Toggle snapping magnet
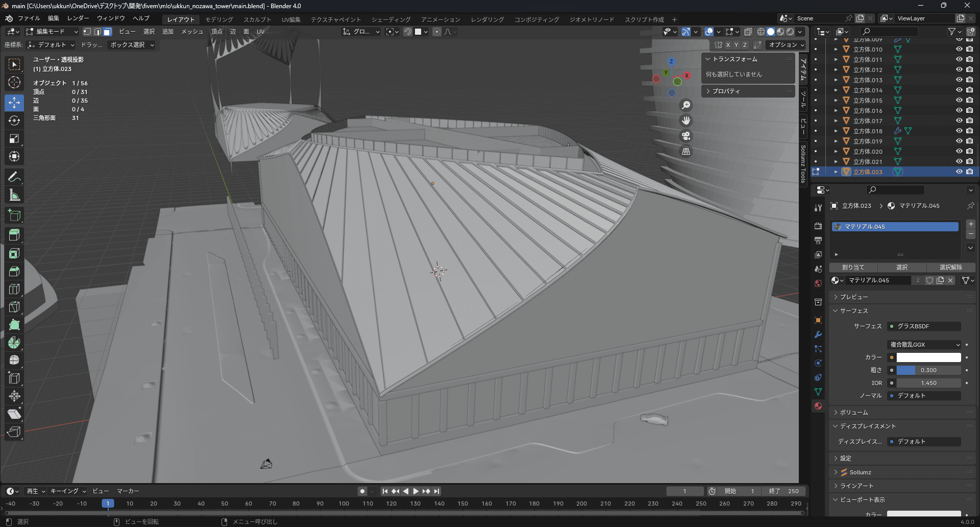The width and height of the screenshot is (980, 527). click(x=408, y=32)
